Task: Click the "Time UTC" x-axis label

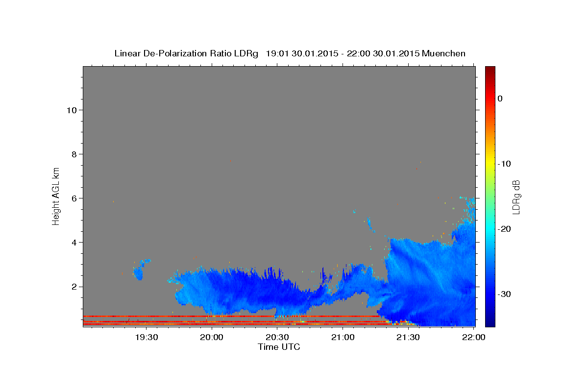Action: pos(279,347)
